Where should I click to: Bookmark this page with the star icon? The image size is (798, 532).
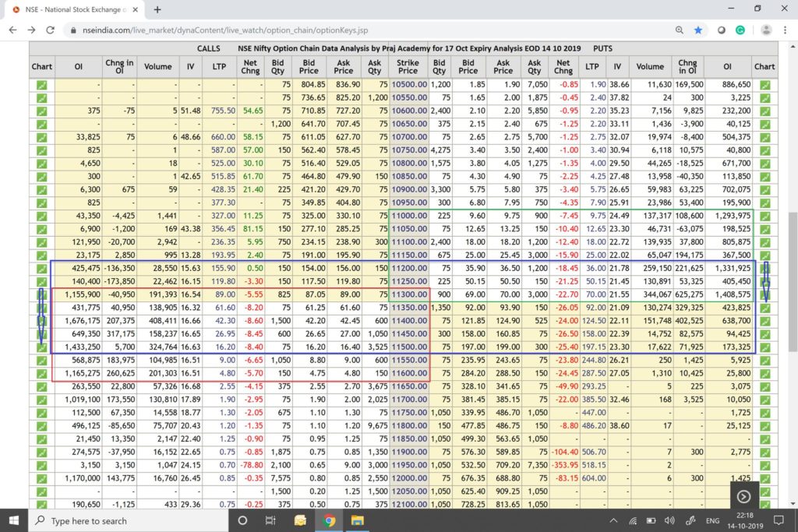click(x=697, y=30)
